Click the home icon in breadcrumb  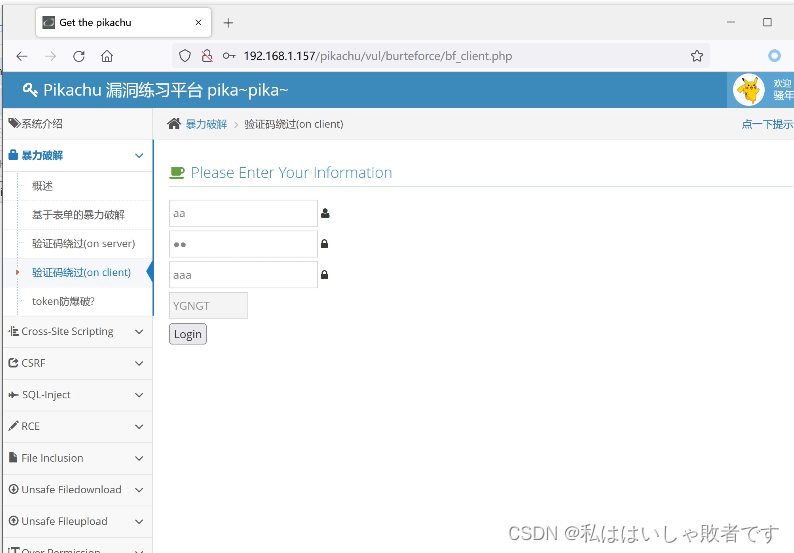coord(174,124)
